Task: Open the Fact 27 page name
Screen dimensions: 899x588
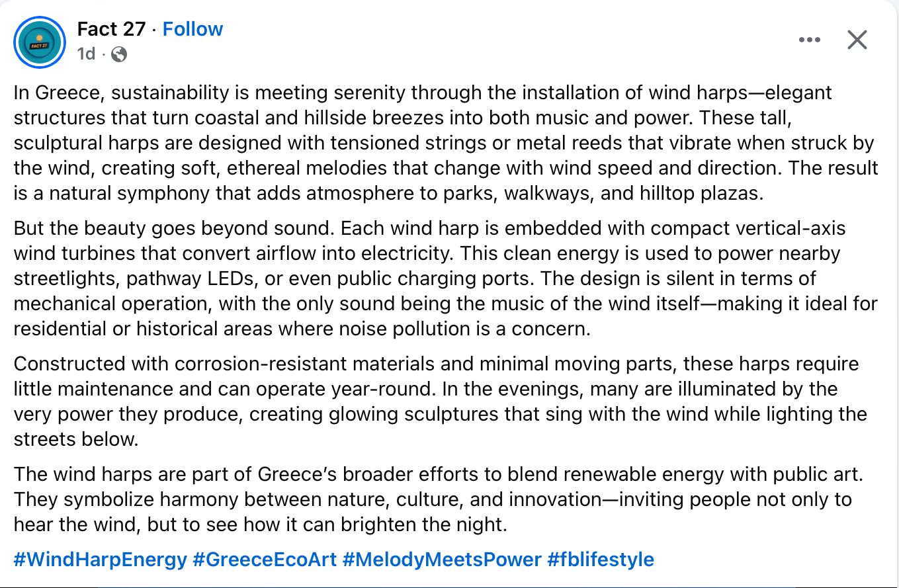Action: 110,29
